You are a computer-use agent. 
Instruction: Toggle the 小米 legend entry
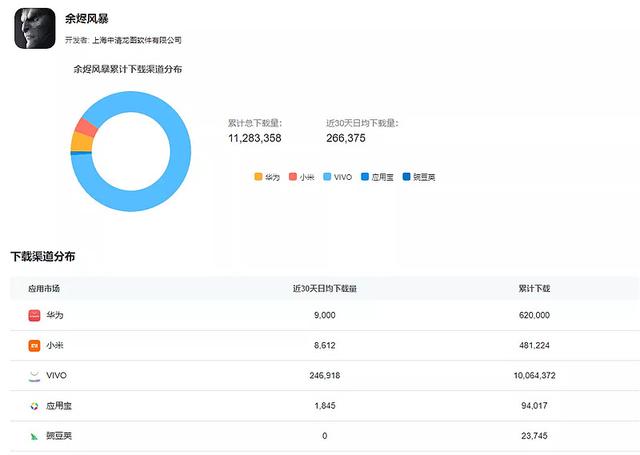pos(301,177)
